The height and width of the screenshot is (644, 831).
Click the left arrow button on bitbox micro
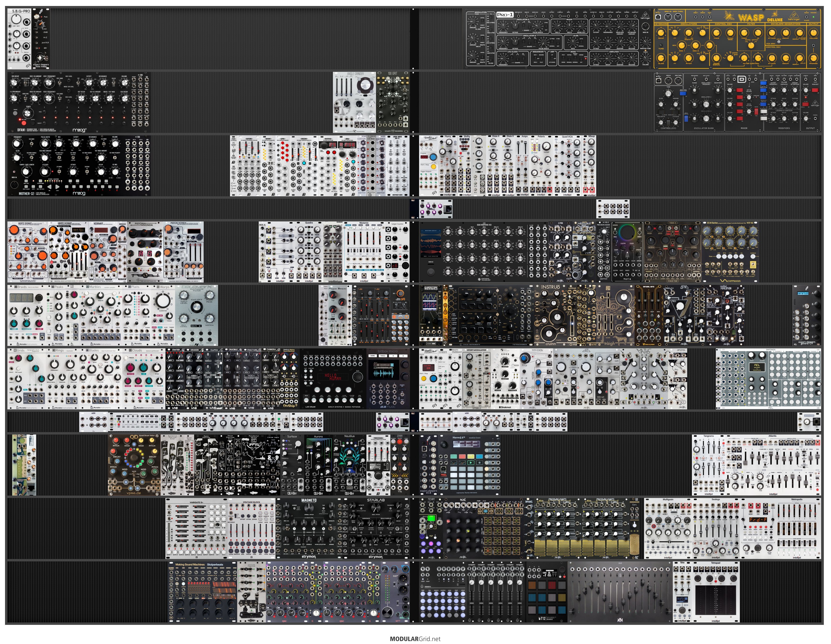393,356
